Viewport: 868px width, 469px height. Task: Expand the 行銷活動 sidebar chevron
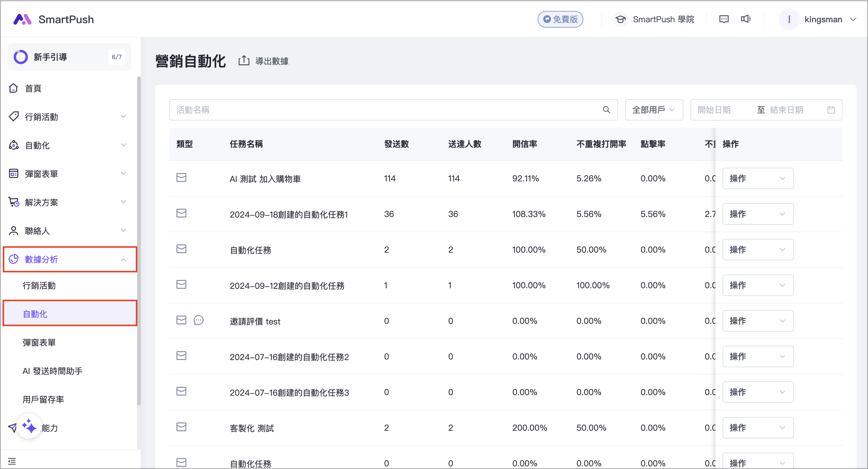tap(123, 117)
